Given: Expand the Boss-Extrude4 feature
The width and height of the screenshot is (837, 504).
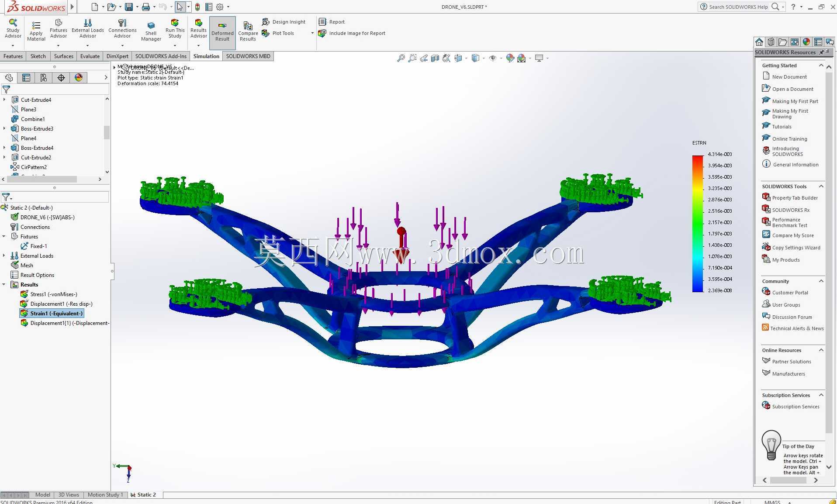Looking at the screenshot, I should coord(4,148).
